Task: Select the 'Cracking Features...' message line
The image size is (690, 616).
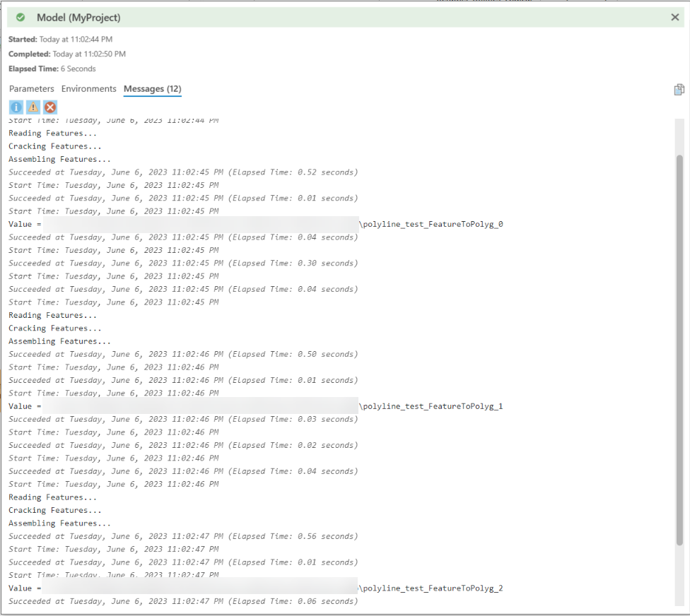Action: click(x=54, y=146)
